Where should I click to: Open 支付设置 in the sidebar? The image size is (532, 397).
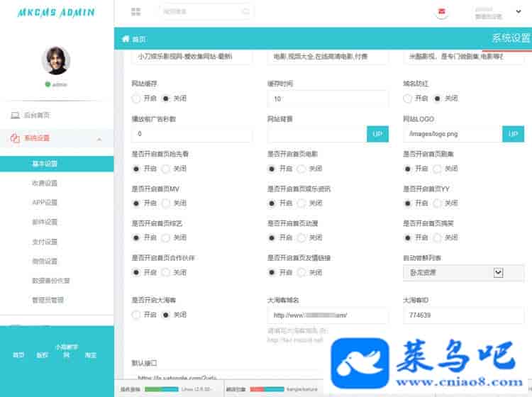coord(45,242)
